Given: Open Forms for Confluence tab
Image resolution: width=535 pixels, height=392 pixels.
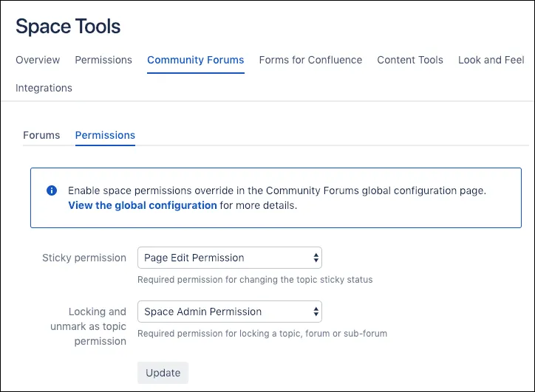Looking at the screenshot, I should coord(310,60).
